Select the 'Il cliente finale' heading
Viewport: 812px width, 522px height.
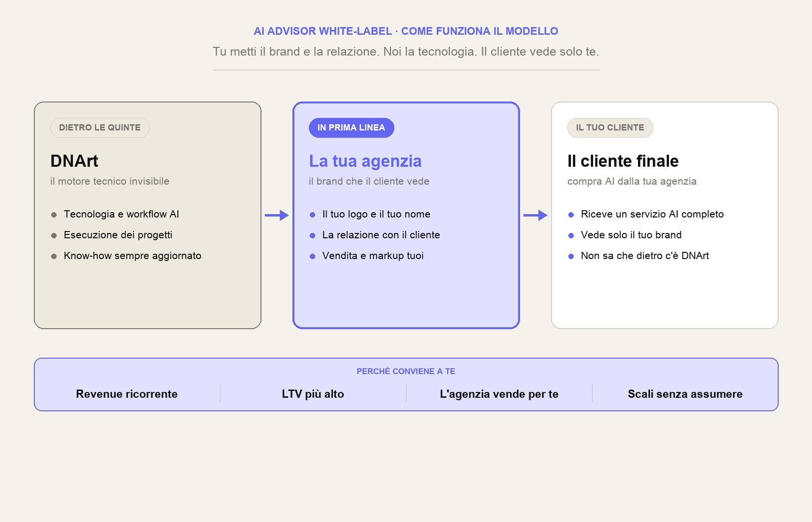click(x=623, y=161)
